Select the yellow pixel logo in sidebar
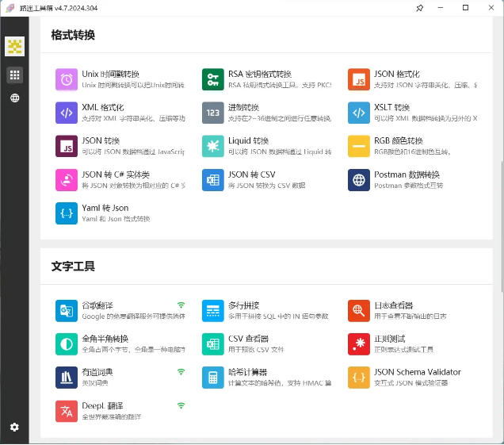Viewport: 504px width, 445px height. [14, 46]
